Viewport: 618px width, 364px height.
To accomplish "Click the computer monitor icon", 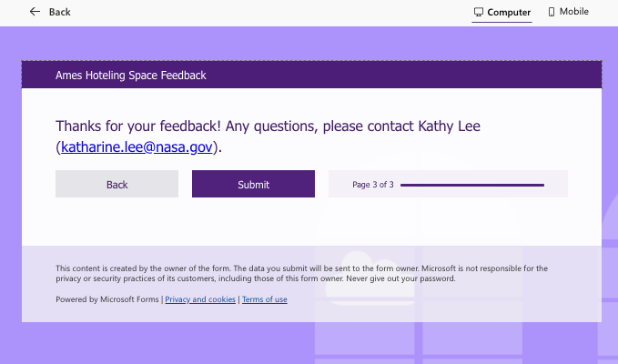I will pyautogui.click(x=479, y=12).
